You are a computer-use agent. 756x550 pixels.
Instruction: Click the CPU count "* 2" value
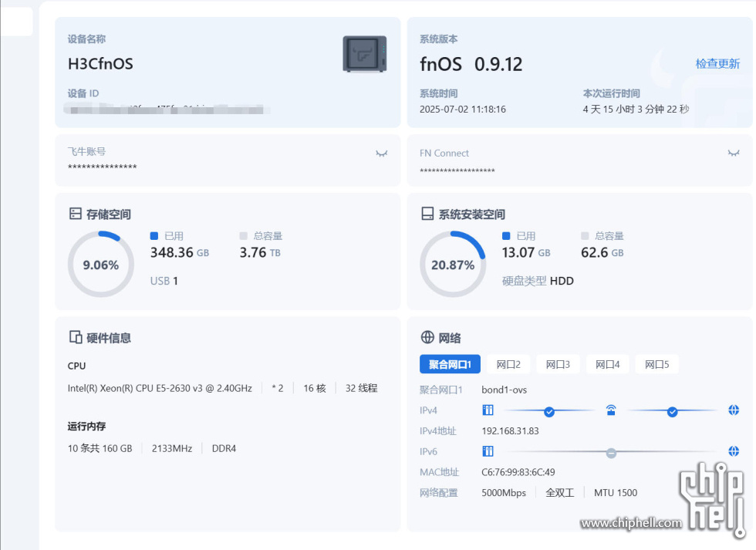278,389
